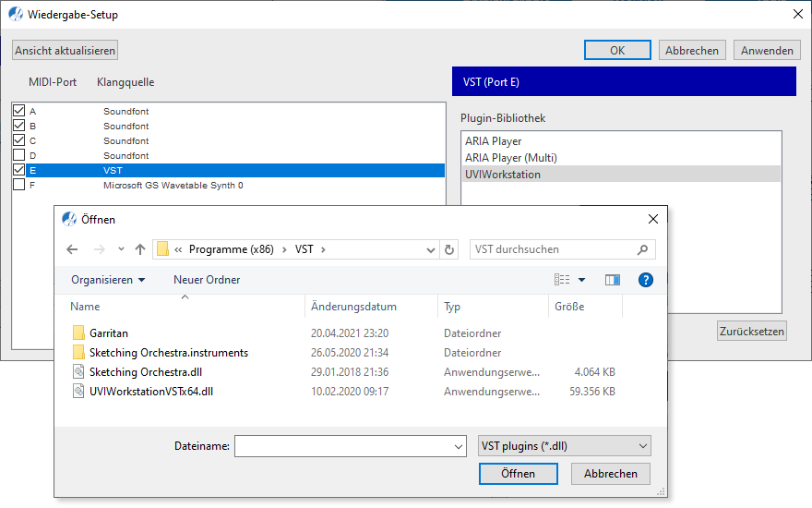
Task: Refresh the VST folder listing
Action: 449,249
